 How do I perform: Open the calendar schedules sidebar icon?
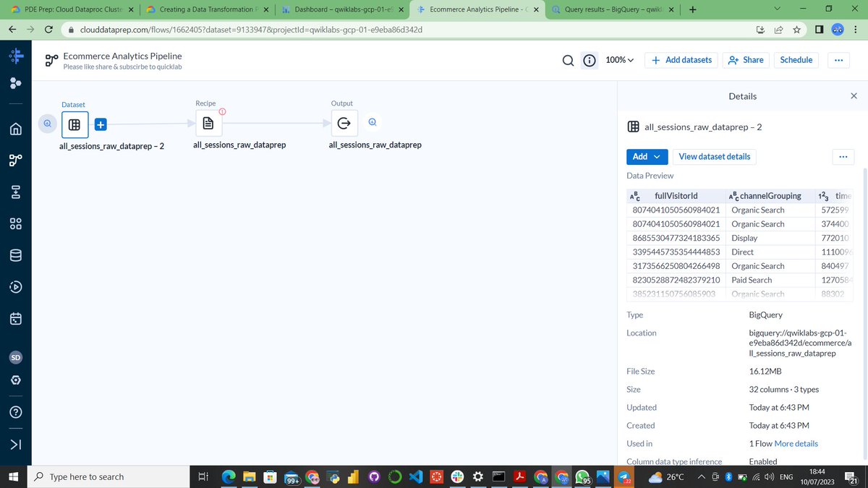coord(16,318)
